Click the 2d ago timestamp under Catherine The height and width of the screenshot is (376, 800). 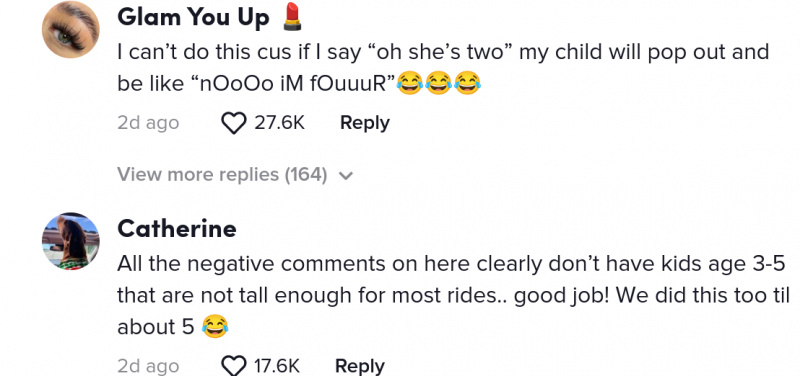(148, 365)
